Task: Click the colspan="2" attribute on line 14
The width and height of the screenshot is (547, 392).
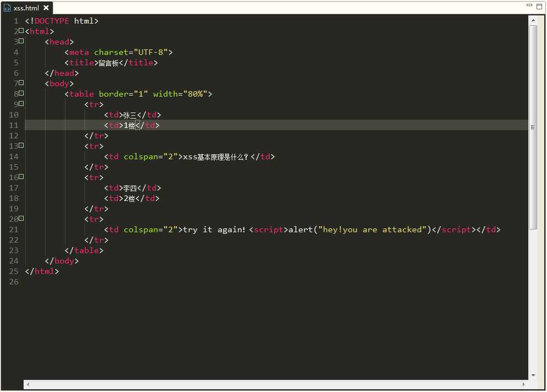Action: click(x=150, y=156)
